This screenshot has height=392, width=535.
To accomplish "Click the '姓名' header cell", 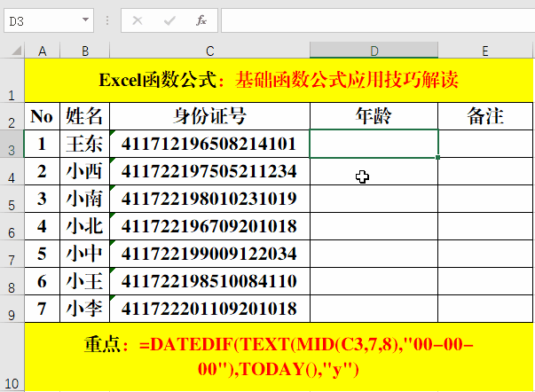I will click(84, 116).
